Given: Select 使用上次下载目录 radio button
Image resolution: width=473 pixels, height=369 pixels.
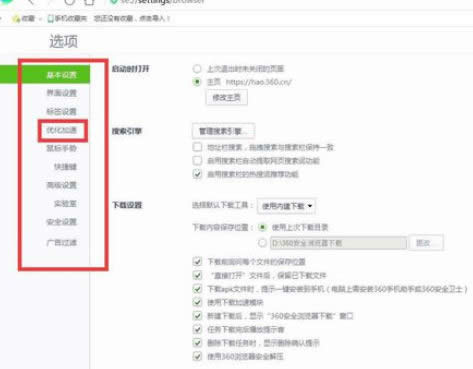Looking at the screenshot, I should pyautogui.click(x=263, y=227).
